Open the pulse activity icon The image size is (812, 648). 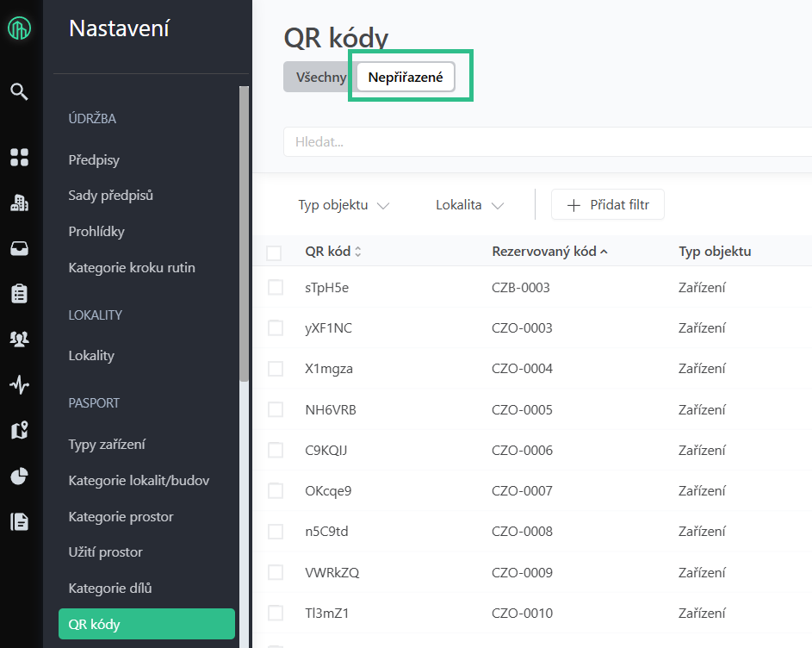click(x=19, y=384)
